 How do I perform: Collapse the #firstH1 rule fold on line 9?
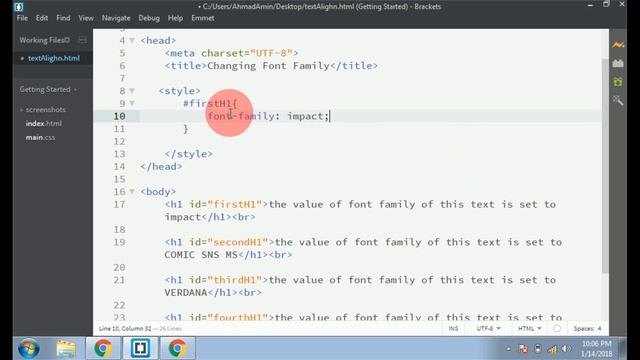(132, 103)
